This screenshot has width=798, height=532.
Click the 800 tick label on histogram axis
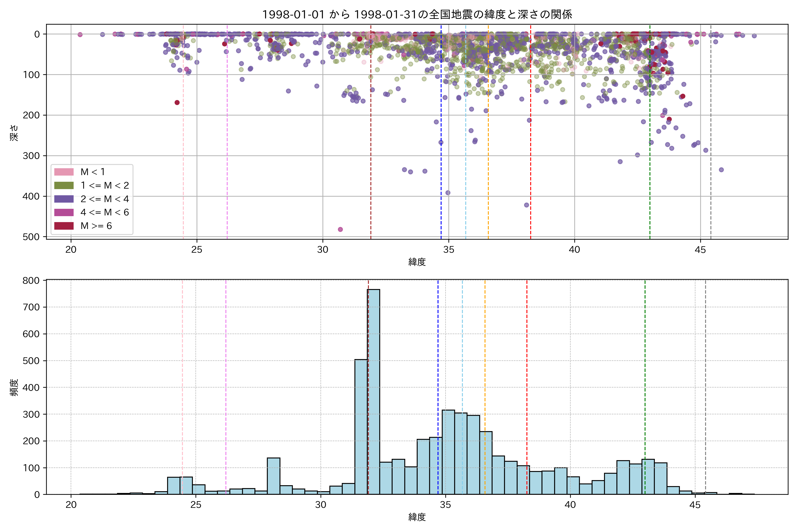(x=31, y=281)
